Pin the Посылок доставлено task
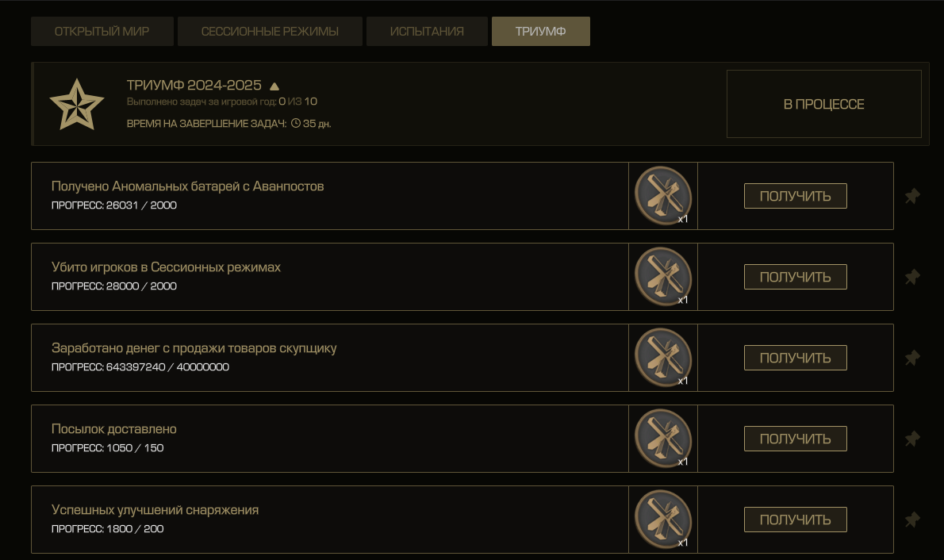This screenshot has height=560, width=944. [912, 439]
